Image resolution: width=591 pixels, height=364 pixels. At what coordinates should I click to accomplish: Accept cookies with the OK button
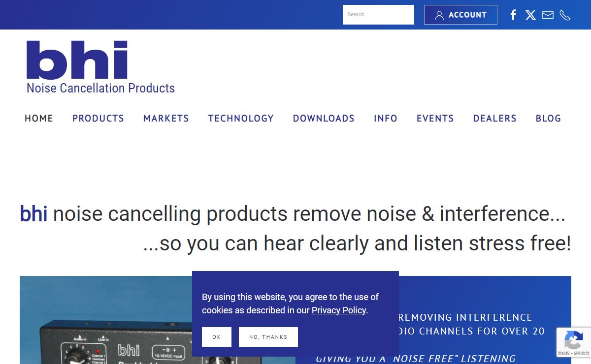pos(217,337)
